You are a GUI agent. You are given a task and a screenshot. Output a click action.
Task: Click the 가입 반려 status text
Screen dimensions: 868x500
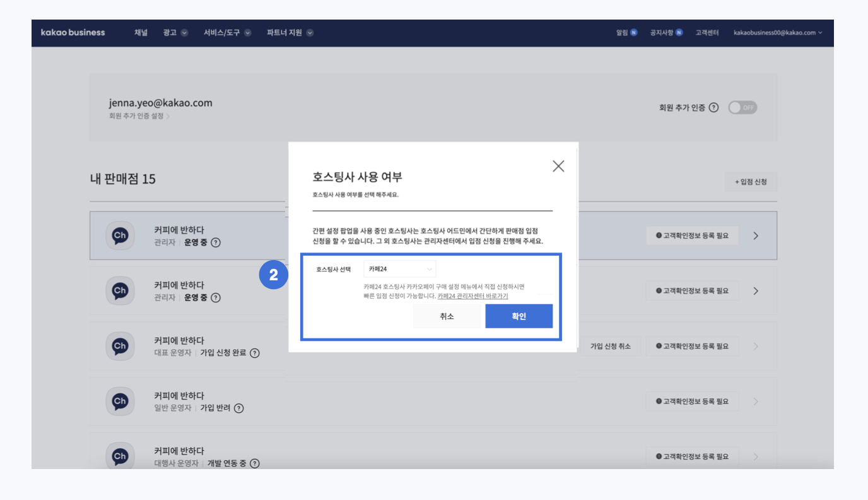214,408
